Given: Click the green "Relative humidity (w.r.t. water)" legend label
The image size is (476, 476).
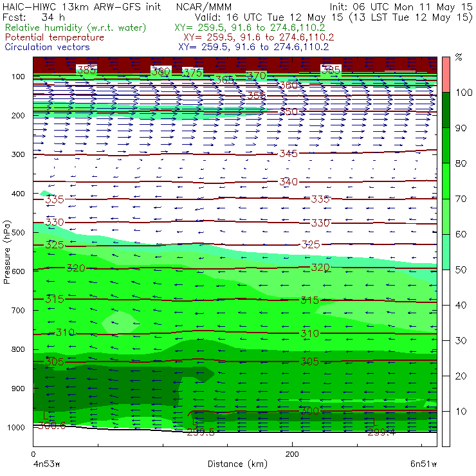Looking at the screenshot, I should pyautogui.click(x=76, y=28).
